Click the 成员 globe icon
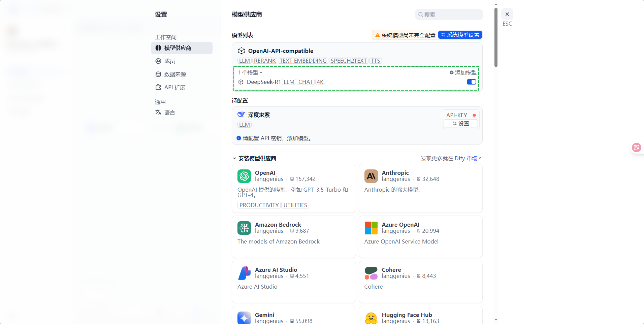The width and height of the screenshot is (644, 324). coord(158,61)
